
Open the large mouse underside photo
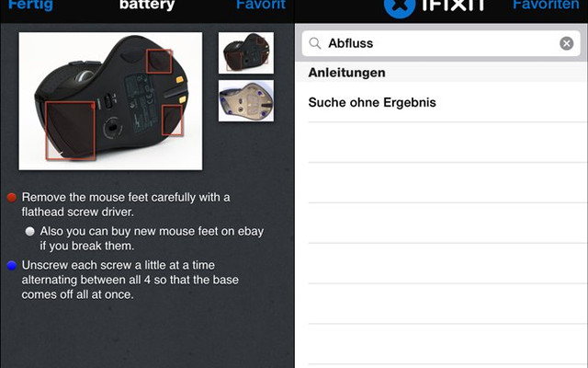pyautogui.click(x=110, y=101)
